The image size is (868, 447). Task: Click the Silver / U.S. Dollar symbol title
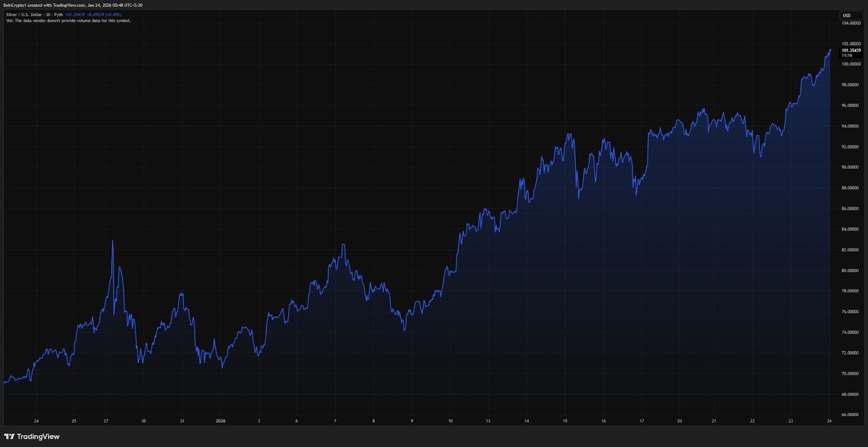28,15
